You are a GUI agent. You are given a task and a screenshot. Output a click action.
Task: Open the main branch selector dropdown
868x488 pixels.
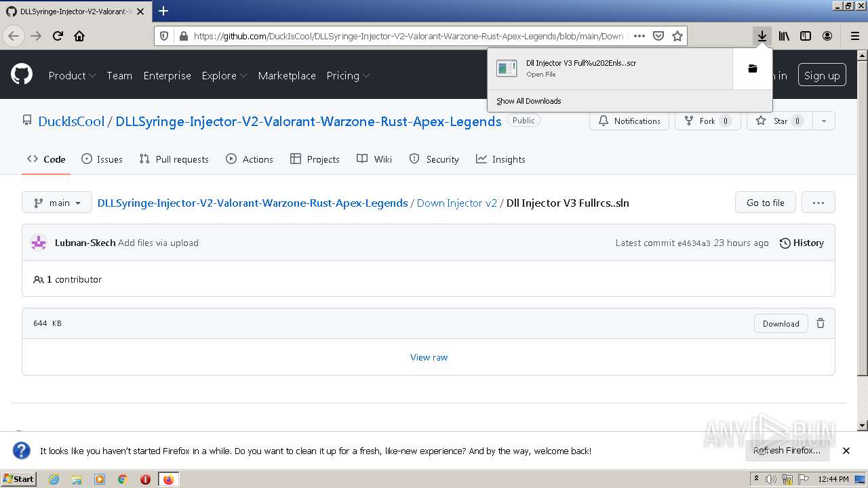point(57,203)
